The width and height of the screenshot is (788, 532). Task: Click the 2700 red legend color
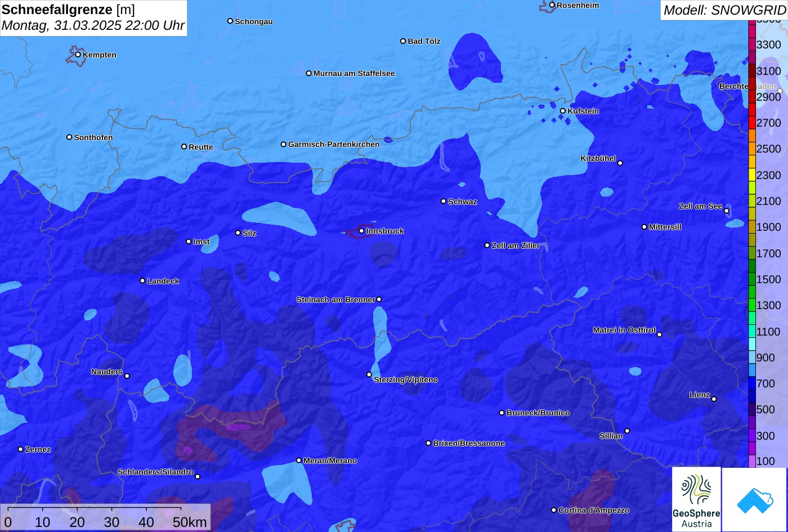752,123
